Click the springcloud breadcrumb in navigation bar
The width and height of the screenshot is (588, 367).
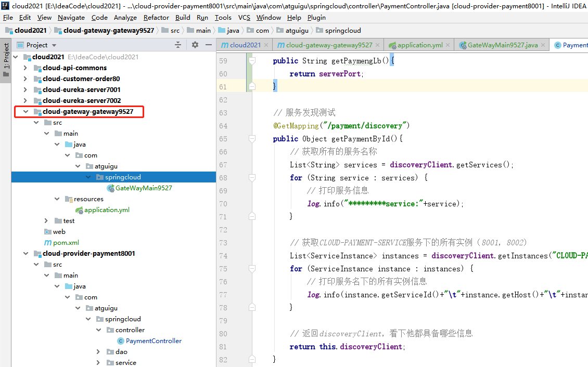click(339, 30)
